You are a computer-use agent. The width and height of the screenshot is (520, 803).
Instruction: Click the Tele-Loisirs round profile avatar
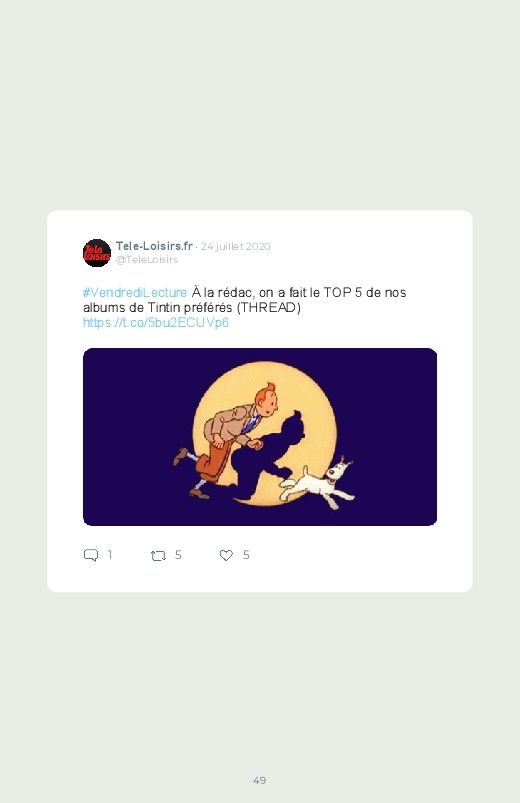pos(97,253)
